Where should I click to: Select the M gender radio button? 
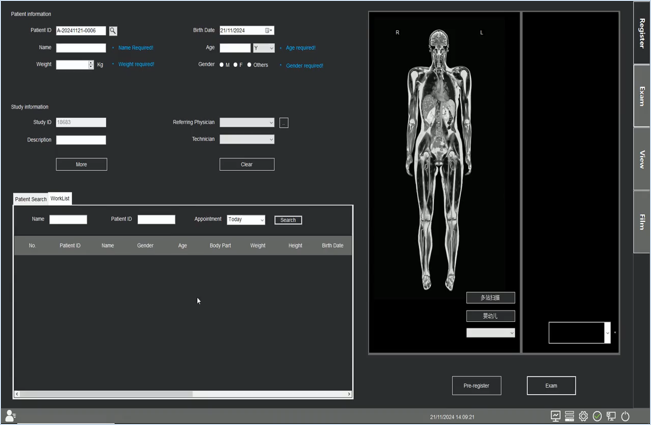(222, 65)
